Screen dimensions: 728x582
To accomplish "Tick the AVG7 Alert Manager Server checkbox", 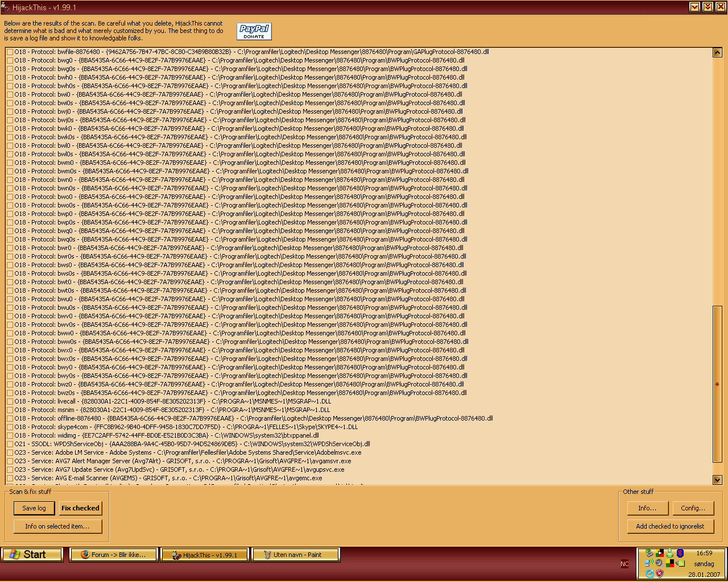I will click(x=10, y=461).
